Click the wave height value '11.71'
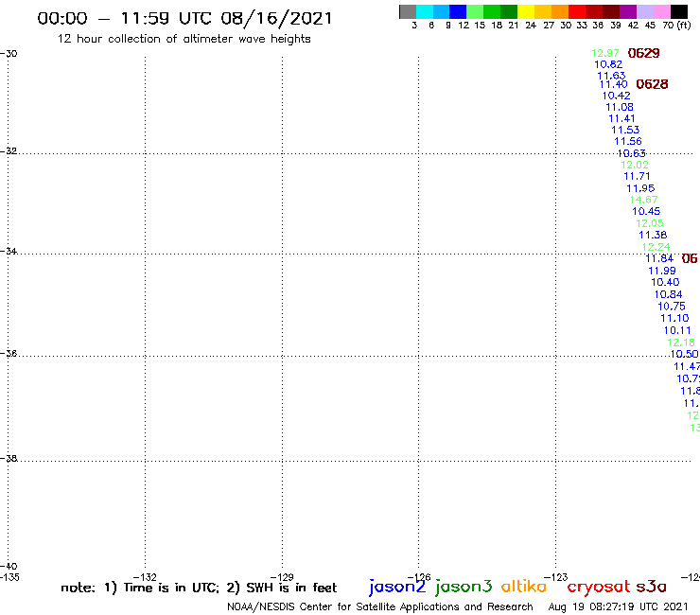This screenshot has height=615, width=700. pyautogui.click(x=637, y=176)
